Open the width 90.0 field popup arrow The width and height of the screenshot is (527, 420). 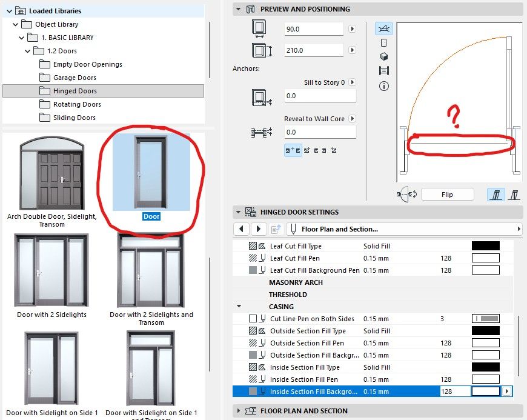click(352, 29)
